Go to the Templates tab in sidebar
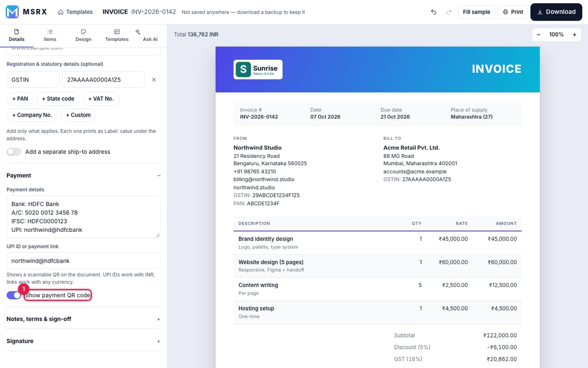Viewport: 588px width, 368px height. coord(117,35)
